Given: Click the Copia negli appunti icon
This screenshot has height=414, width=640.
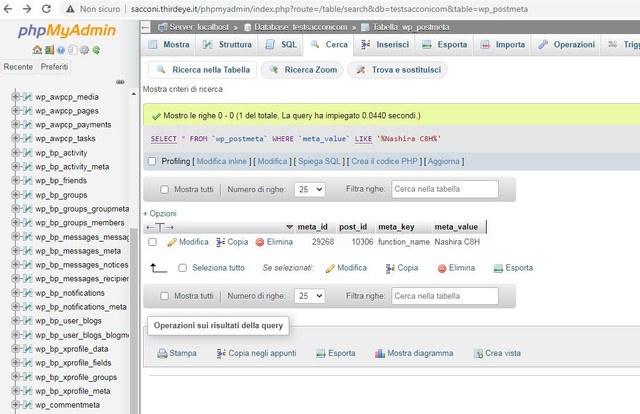Looking at the screenshot, I should (221, 353).
